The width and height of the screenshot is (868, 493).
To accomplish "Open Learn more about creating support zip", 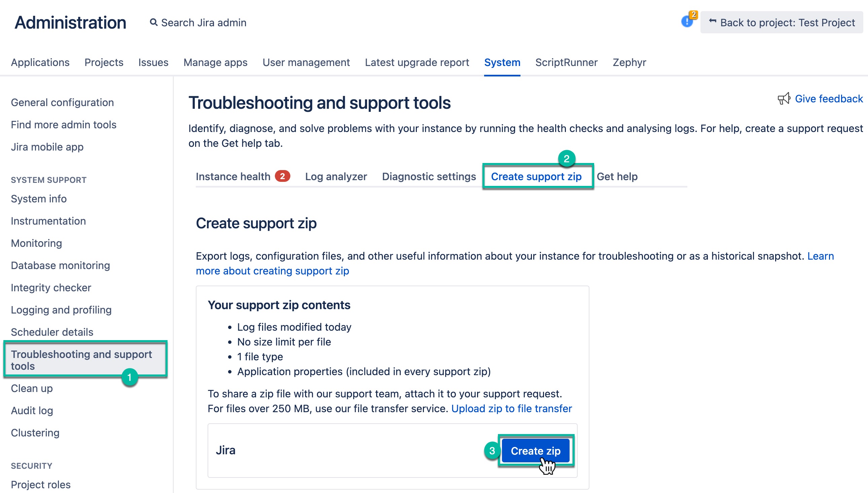I will coord(272,271).
